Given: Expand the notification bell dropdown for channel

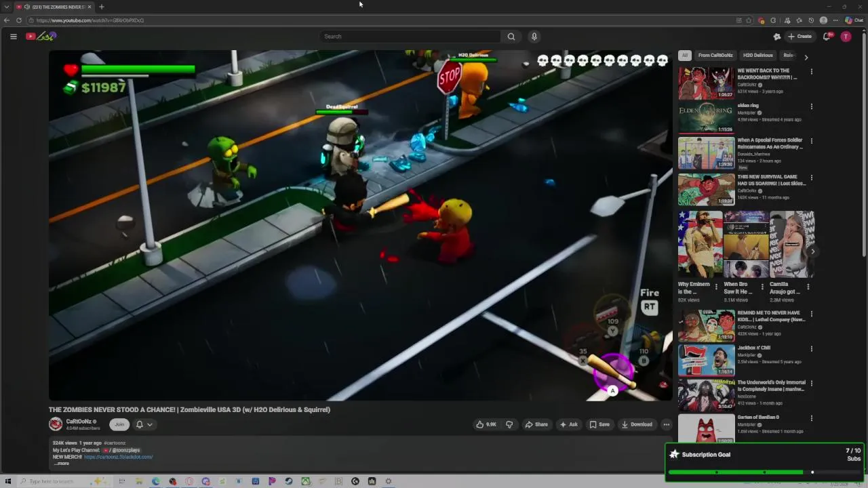Looking at the screenshot, I should [x=144, y=424].
